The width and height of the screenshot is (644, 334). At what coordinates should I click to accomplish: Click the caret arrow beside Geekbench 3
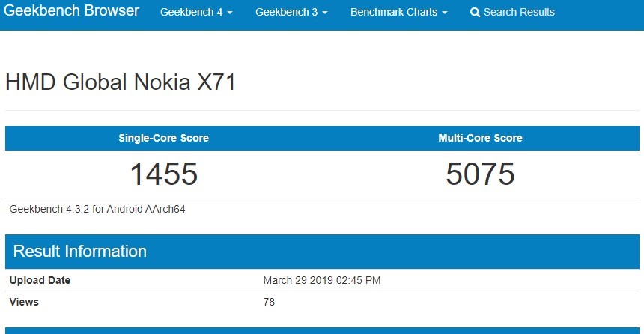pos(324,13)
